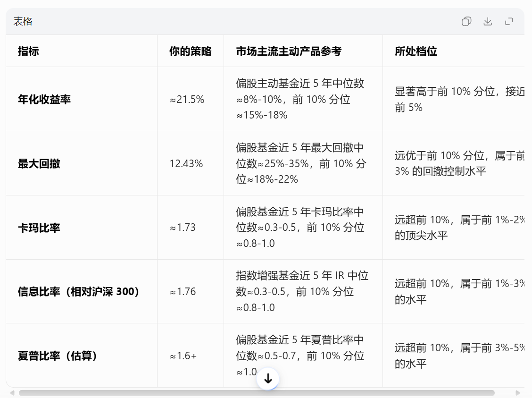Click the ≈21.5% strategy value cell
The height and width of the screenshot is (398, 532).
[x=187, y=99]
